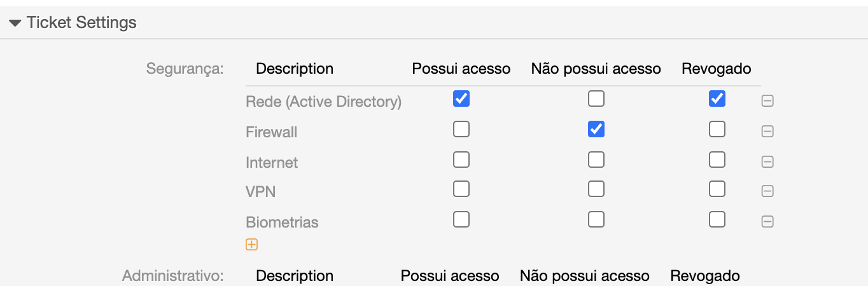Viewport: 868px width, 286px height.
Task: Remove the Rede (Active Directory) row
Action: pyautogui.click(x=767, y=101)
